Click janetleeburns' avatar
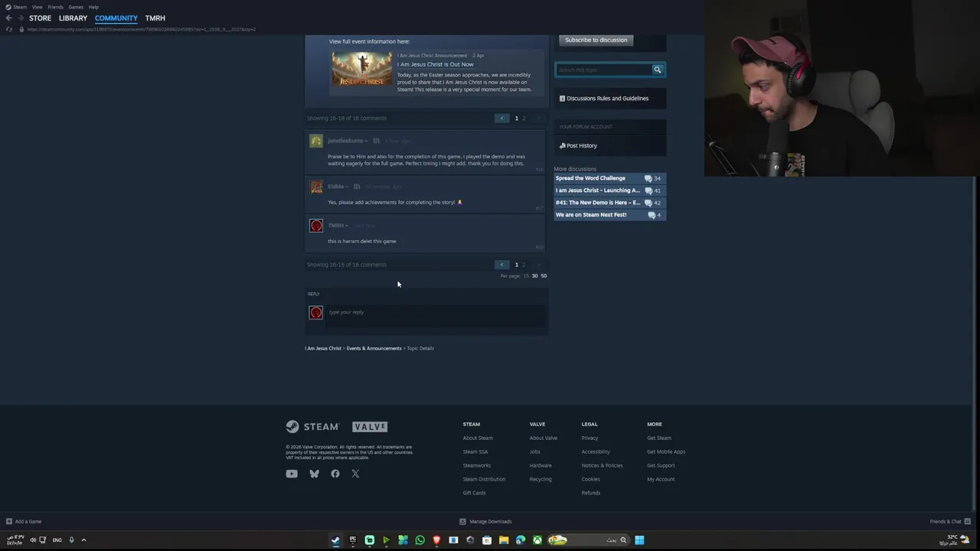Image resolution: width=980 pixels, height=551 pixels. [316, 141]
